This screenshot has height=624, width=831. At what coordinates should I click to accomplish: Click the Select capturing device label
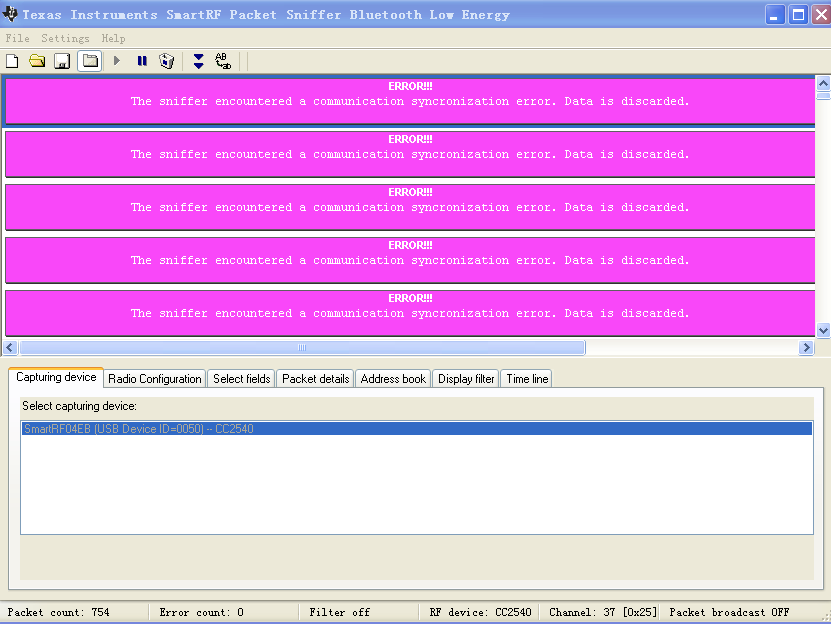click(x=79, y=406)
